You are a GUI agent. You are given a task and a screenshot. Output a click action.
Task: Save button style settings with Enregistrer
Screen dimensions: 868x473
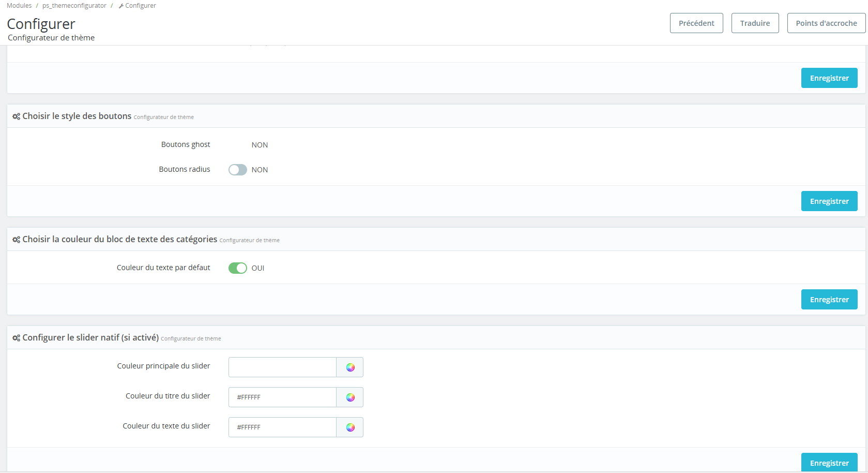click(829, 201)
